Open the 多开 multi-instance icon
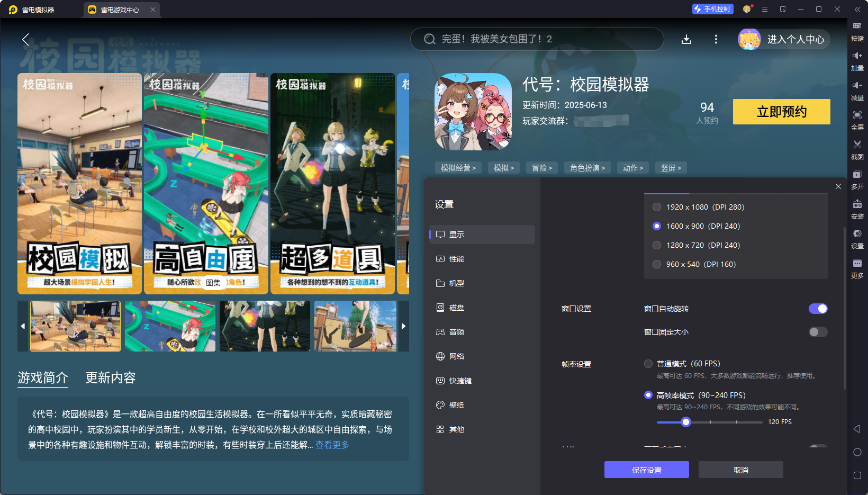The width and height of the screenshot is (868, 495). point(857,174)
